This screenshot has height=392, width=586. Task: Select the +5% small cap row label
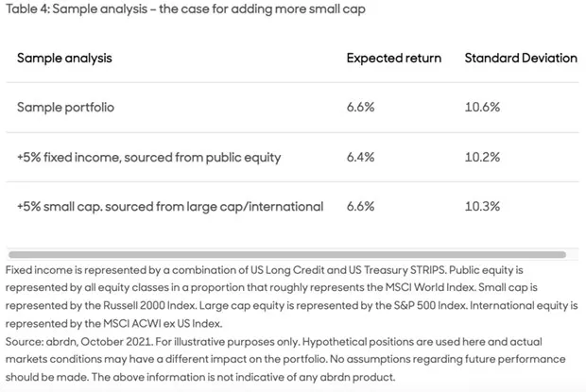click(x=170, y=206)
